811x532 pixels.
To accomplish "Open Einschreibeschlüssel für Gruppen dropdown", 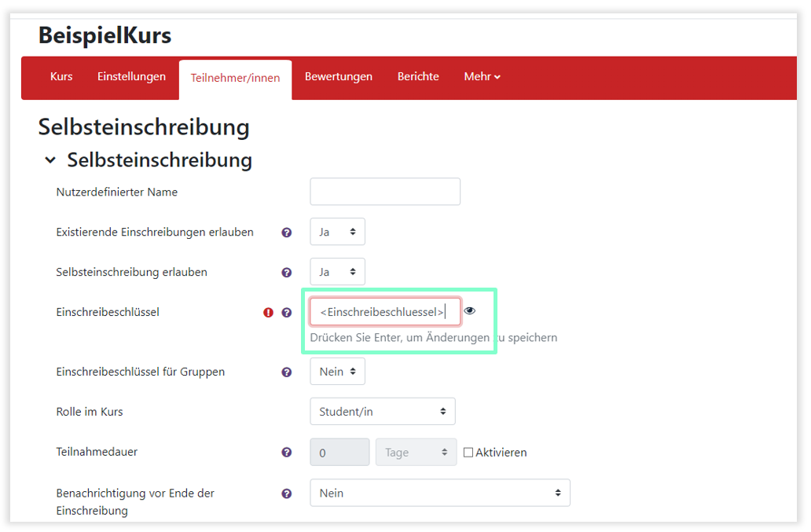I will (x=337, y=372).
